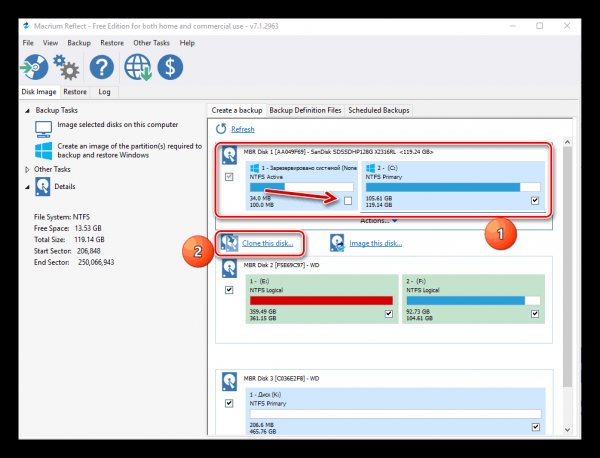
Task: Click the Clone this disk link
Action: [267, 243]
